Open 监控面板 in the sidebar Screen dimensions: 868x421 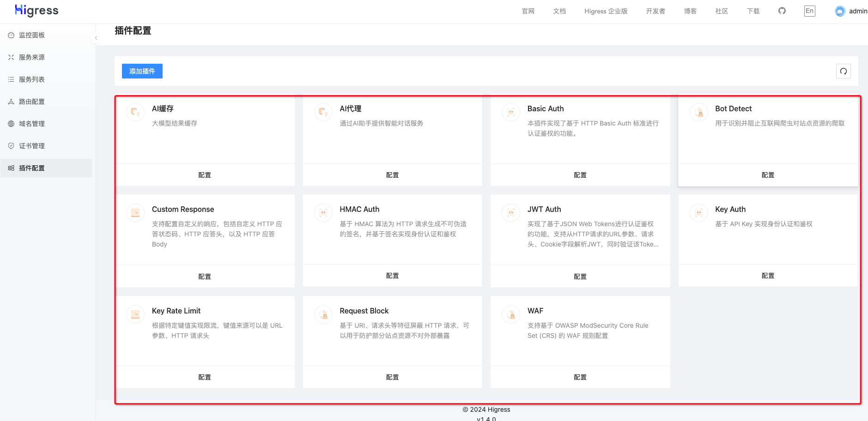pos(46,35)
